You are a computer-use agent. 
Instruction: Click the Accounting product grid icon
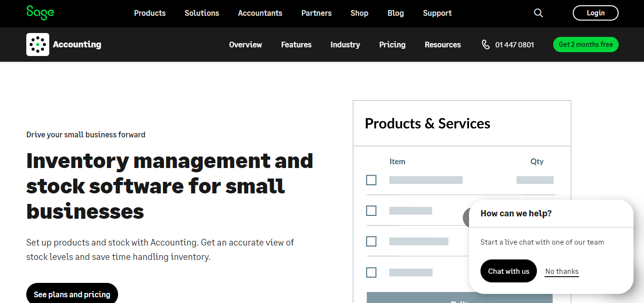point(37,44)
